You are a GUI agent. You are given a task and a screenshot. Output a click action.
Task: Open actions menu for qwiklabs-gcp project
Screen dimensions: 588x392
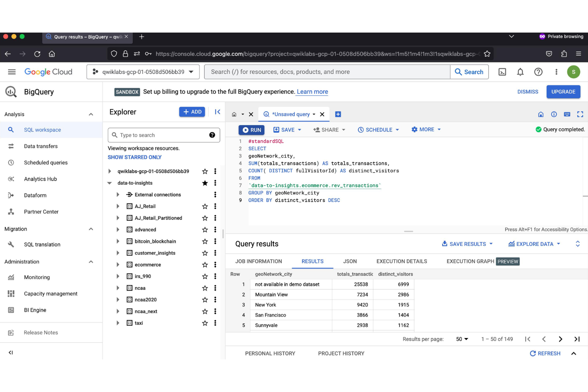tap(215, 171)
